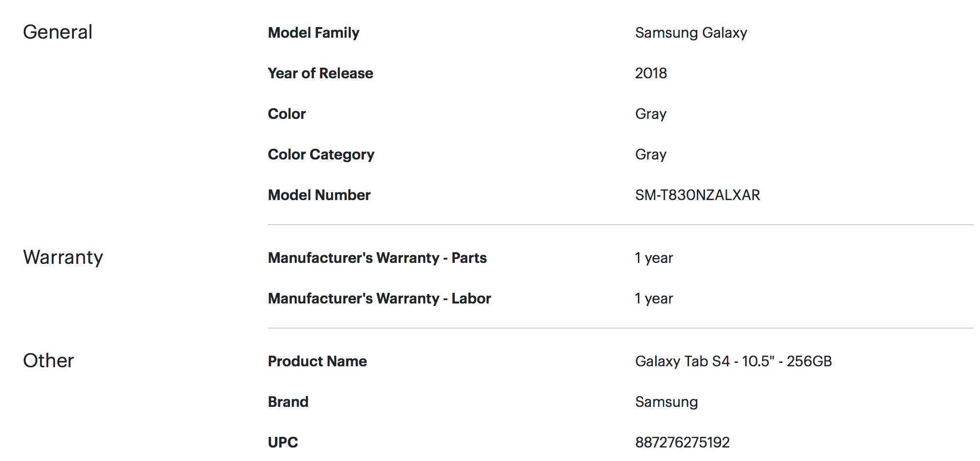Viewport: 980px width, 461px height.
Task: Click the 2018 release year value
Action: point(651,73)
